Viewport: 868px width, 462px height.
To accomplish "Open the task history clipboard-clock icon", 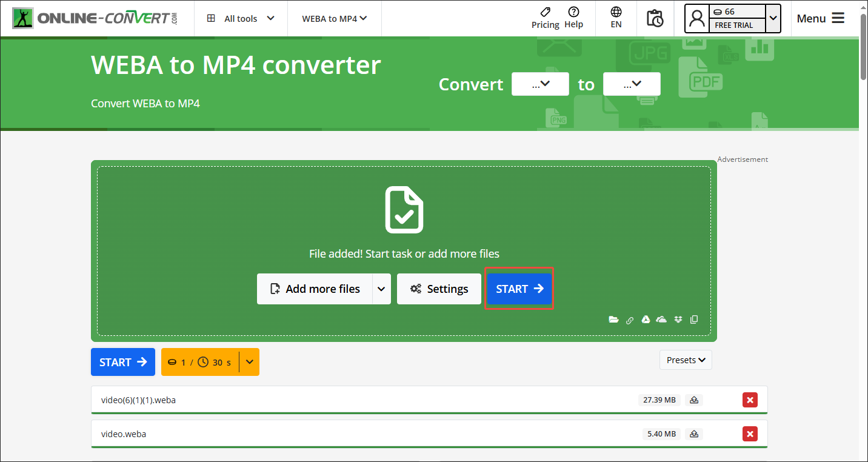I will (655, 18).
